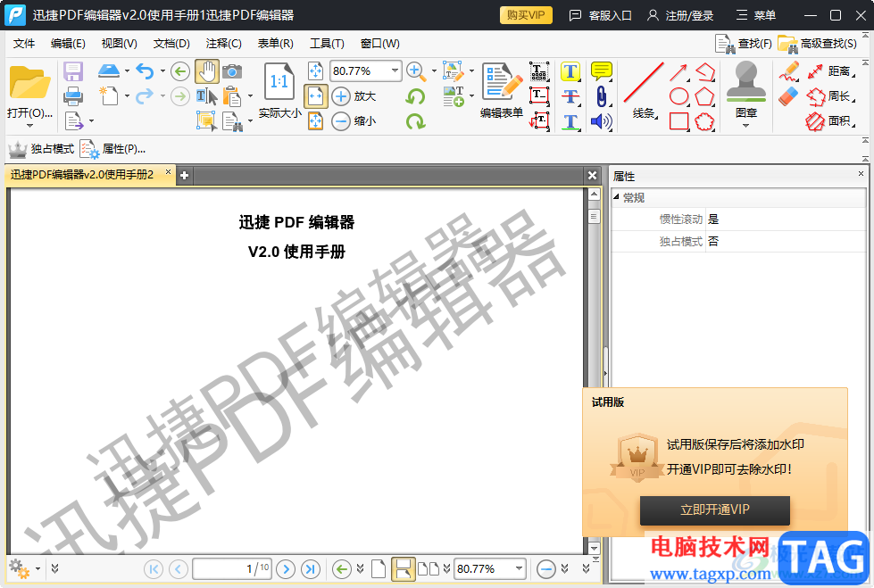
Task: Open the 注释(C) menu
Action: pyautogui.click(x=223, y=44)
